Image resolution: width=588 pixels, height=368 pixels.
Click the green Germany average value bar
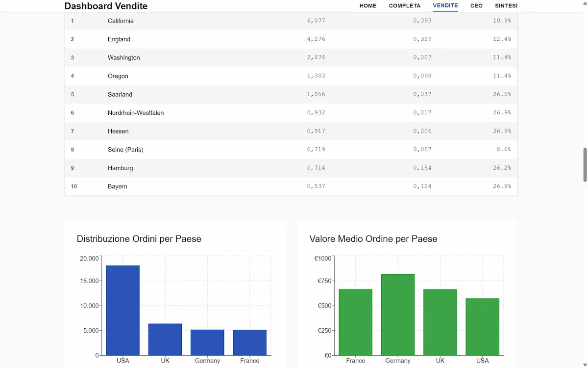pos(398,315)
